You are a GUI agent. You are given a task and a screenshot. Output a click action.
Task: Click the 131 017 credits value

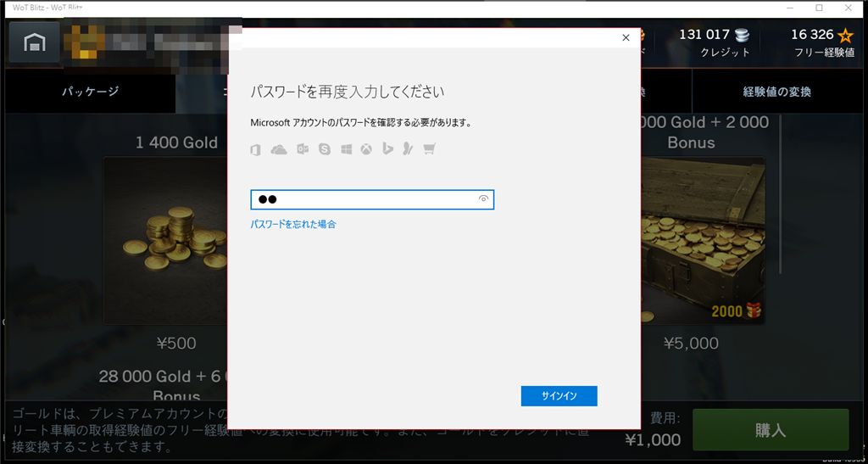[704, 35]
